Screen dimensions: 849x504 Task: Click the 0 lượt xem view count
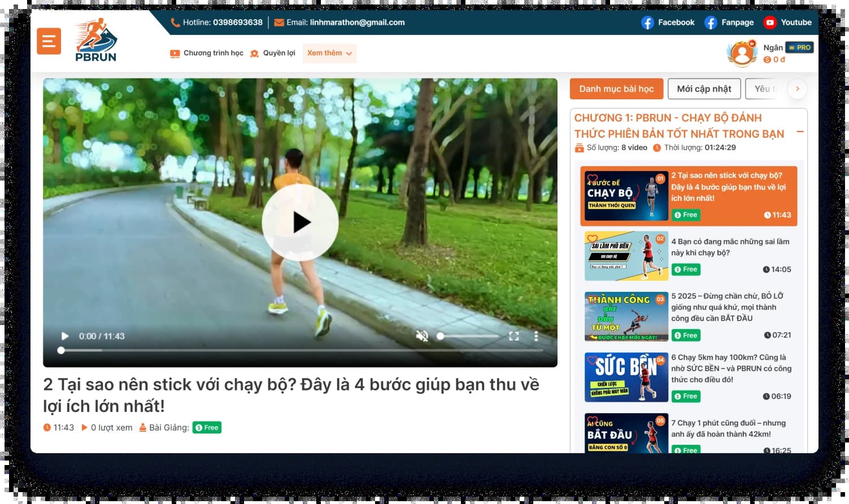(x=107, y=428)
